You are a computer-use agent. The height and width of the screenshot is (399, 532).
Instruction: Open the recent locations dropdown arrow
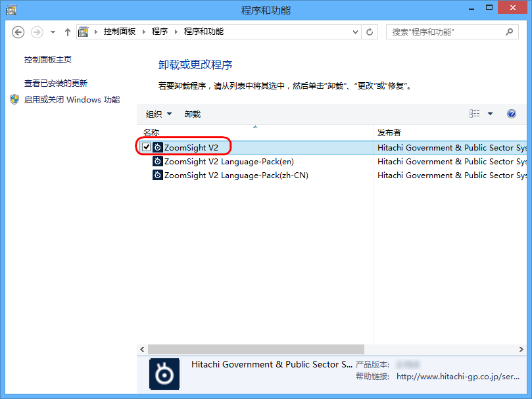53,32
